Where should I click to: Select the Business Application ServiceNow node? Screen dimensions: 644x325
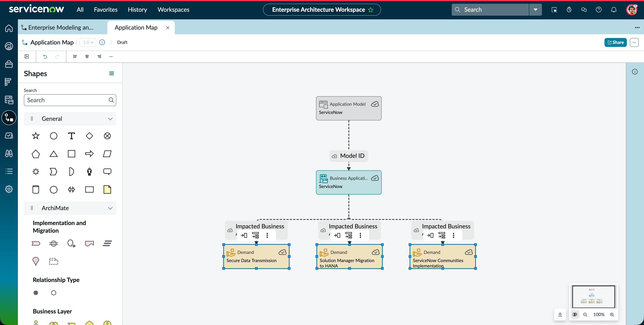[349, 182]
